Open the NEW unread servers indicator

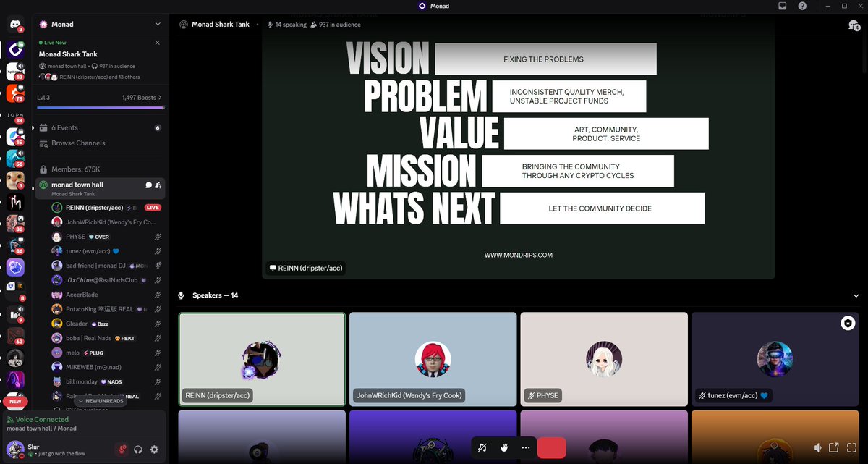[x=15, y=401]
